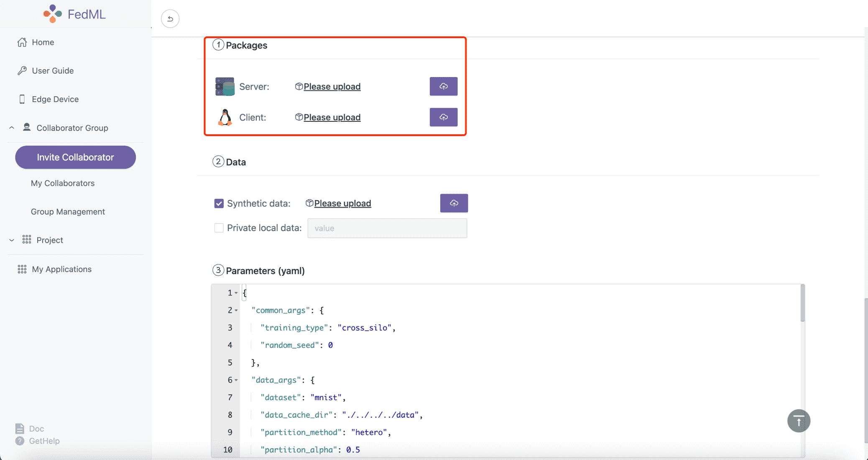Click the Private local data input field
The width and height of the screenshot is (868, 460).
[x=387, y=228]
